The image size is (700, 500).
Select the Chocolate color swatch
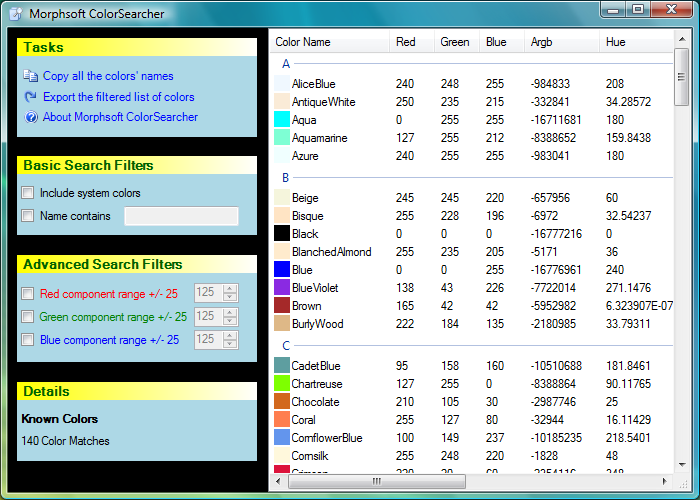(x=282, y=401)
